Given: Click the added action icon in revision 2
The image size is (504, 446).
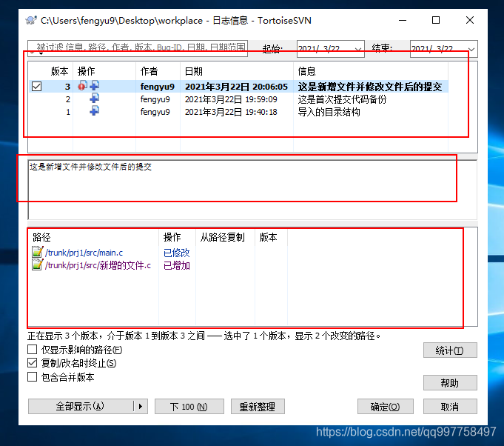Looking at the screenshot, I should 95,99.
